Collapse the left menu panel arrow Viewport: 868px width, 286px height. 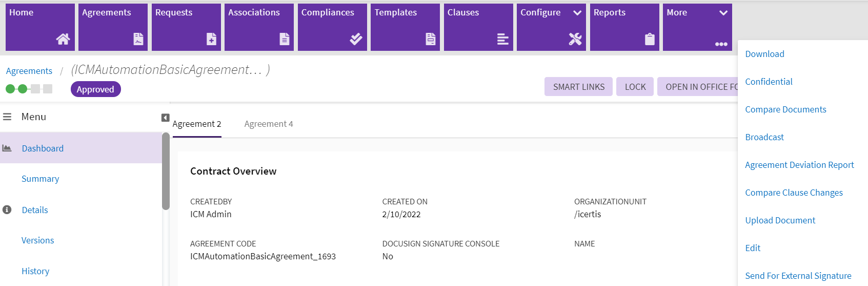(x=165, y=118)
